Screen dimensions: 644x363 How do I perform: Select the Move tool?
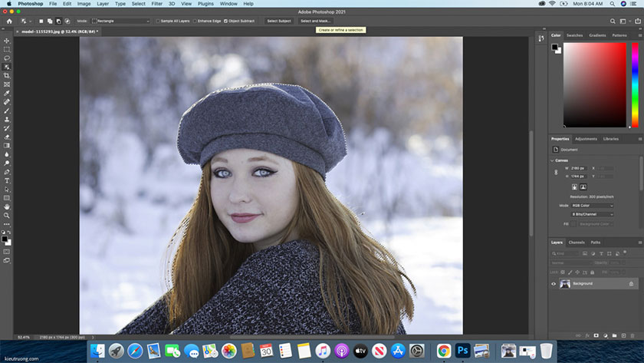pyautogui.click(x=7, y=41)
